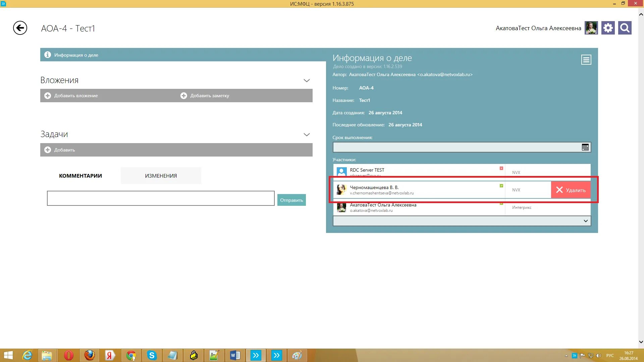
Task: Select the КОММЕНТАРИИ tab
Action: coord(80,176)
